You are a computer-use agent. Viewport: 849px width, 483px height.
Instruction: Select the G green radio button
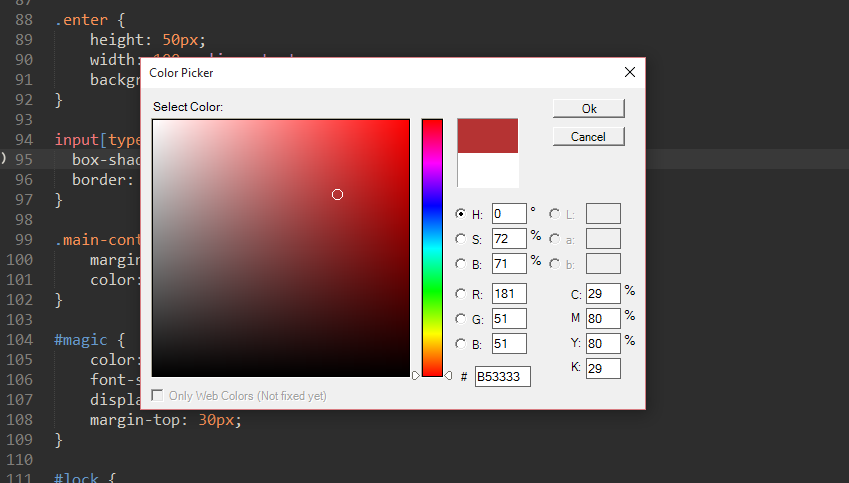[x=461, y=318]
